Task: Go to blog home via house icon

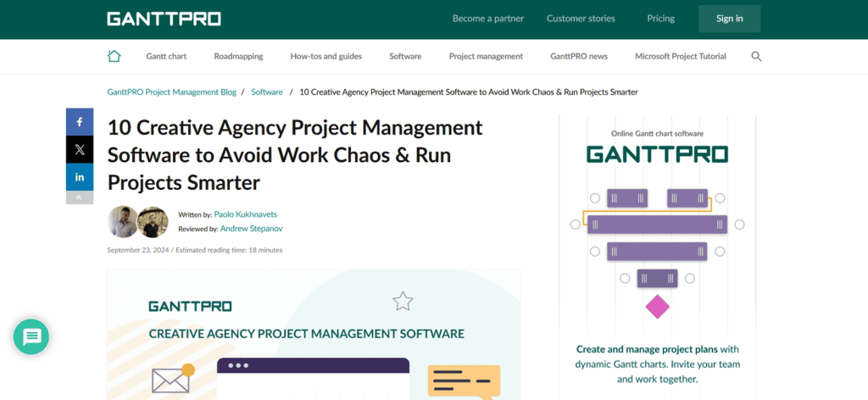Action: tap(114, 56)
